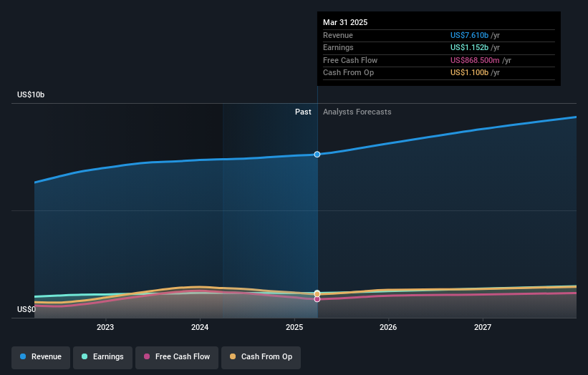
Task: Toggle the Cash From Op legend series
Action: 261,357
